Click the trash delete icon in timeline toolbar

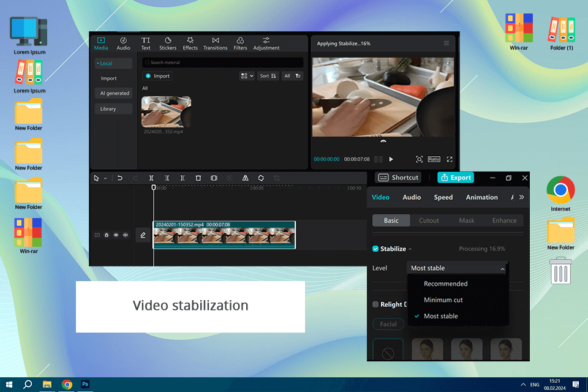tap(198, 178)
